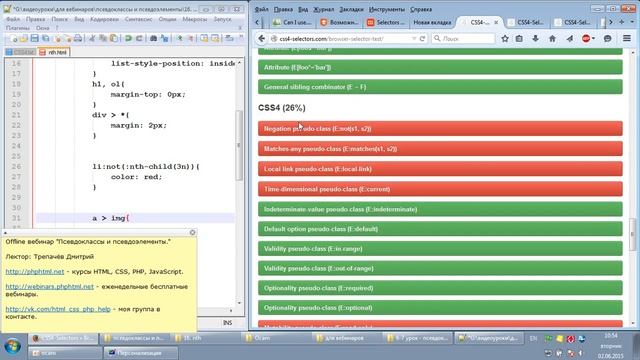Click the Firefox Back arrow button
640x360 pixels.
pyautogui.click(x=262, y=38)
